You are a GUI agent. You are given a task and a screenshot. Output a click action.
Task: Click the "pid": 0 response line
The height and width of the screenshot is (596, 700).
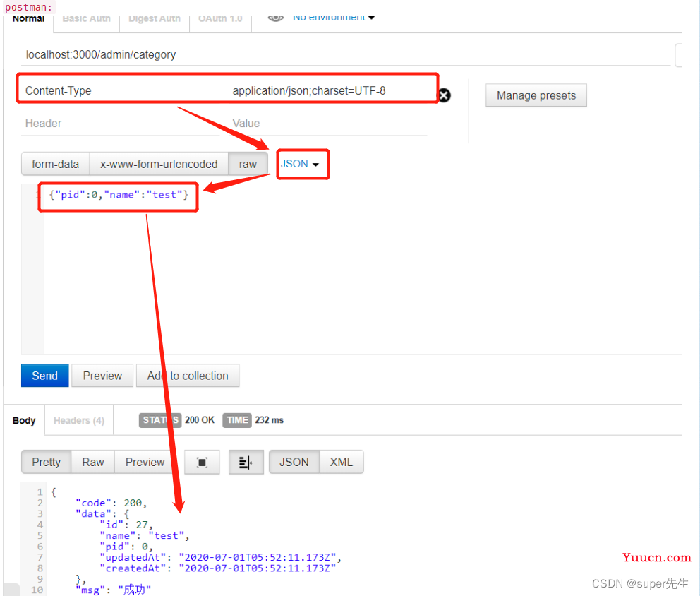click(x=126, y=547)
